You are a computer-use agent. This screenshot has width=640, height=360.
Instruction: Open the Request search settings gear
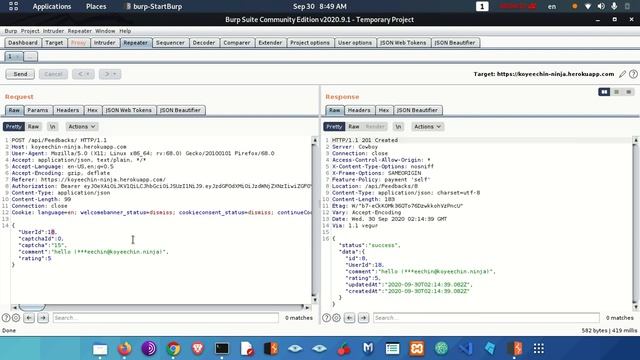pyautogui.click(x=16, y=318)
